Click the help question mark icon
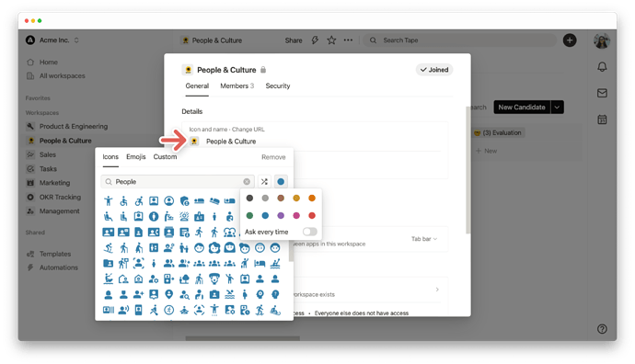Screen dimensions: 635x364 [x=602, y=329]
